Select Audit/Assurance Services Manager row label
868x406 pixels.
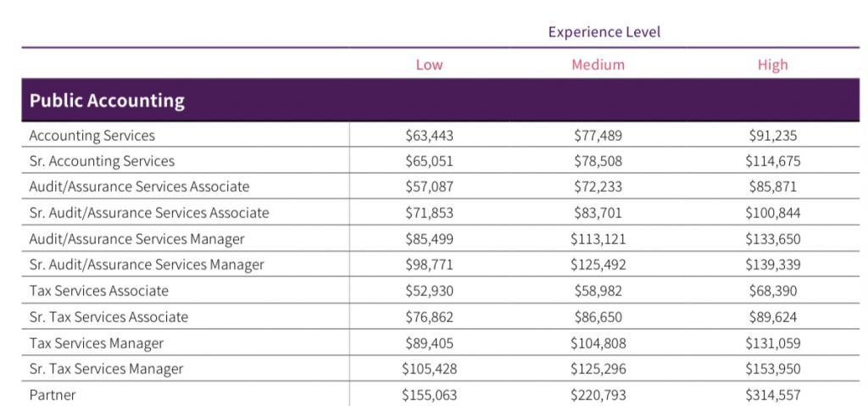136,239
